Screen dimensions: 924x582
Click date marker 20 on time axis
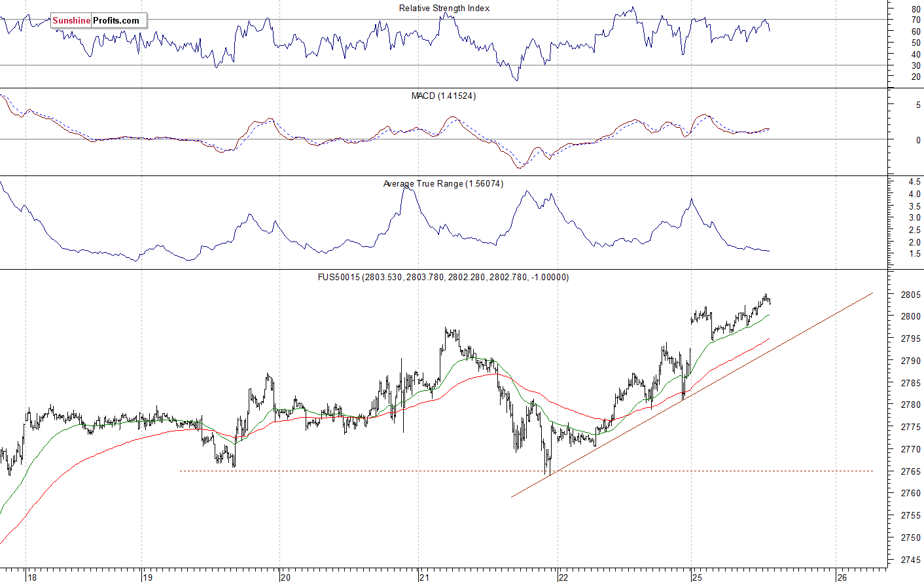[x=285, y=577]
